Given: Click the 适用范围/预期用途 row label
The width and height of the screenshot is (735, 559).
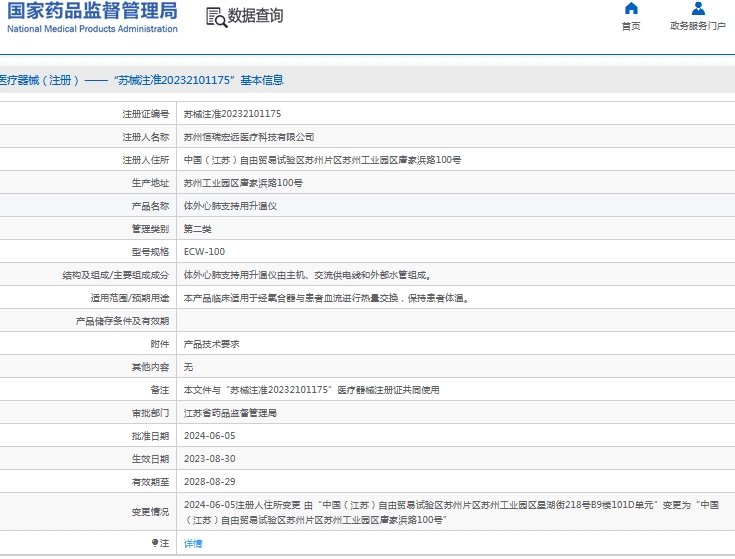Looking at the screenshot, I should click(129, 298).
